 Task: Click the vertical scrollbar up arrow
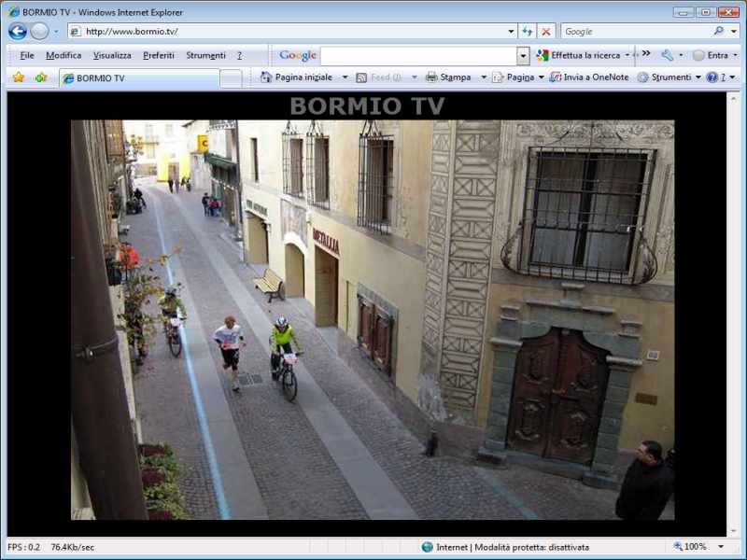[734, 98]
